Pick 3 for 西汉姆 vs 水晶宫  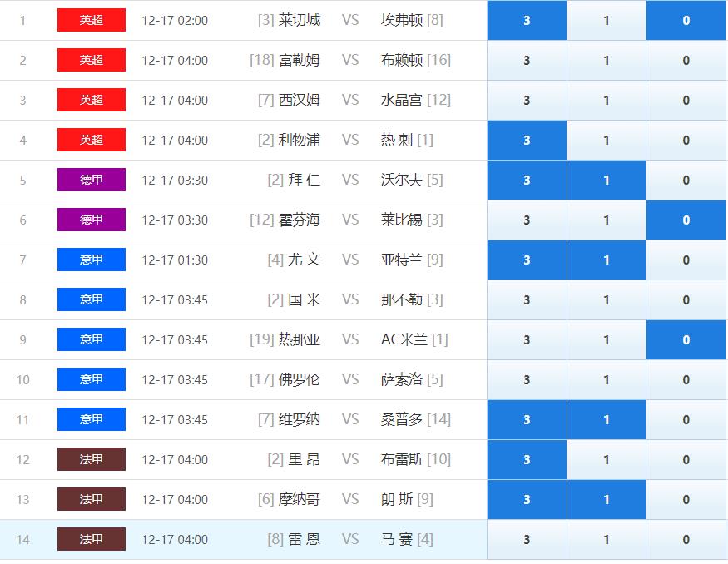527,101
